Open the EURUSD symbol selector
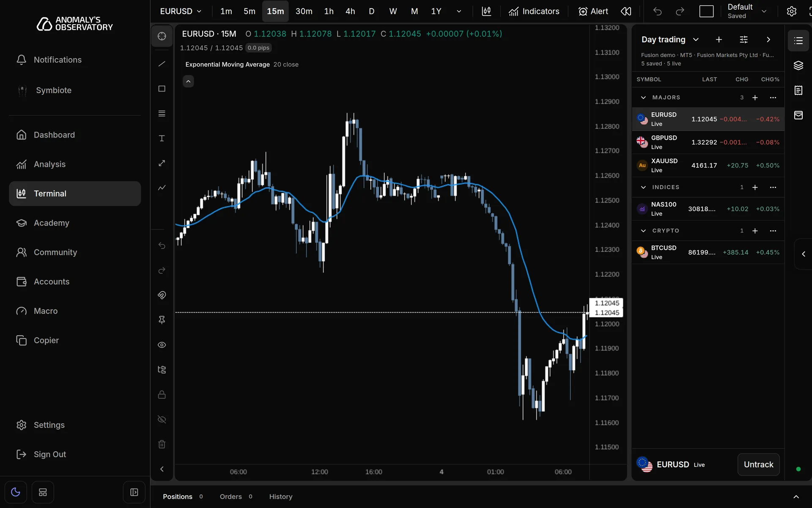Viewport: 812px width, 508px height. tap(181, 11)
